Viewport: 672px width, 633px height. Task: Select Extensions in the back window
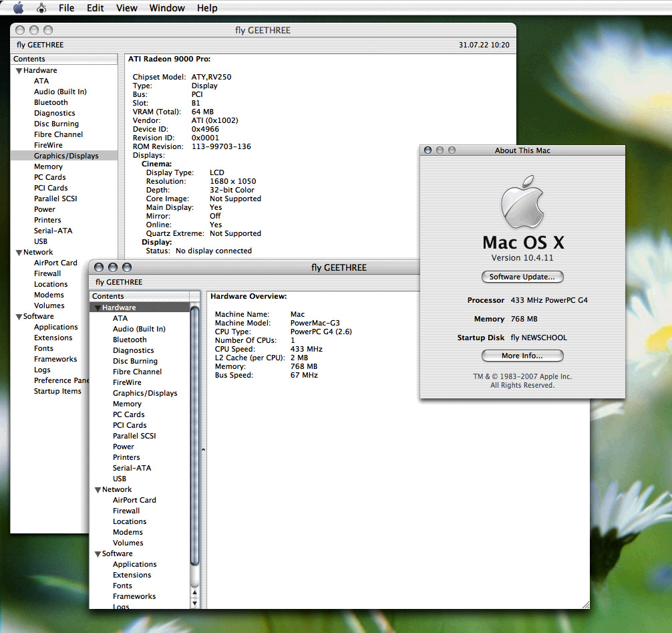click(53, 338)
